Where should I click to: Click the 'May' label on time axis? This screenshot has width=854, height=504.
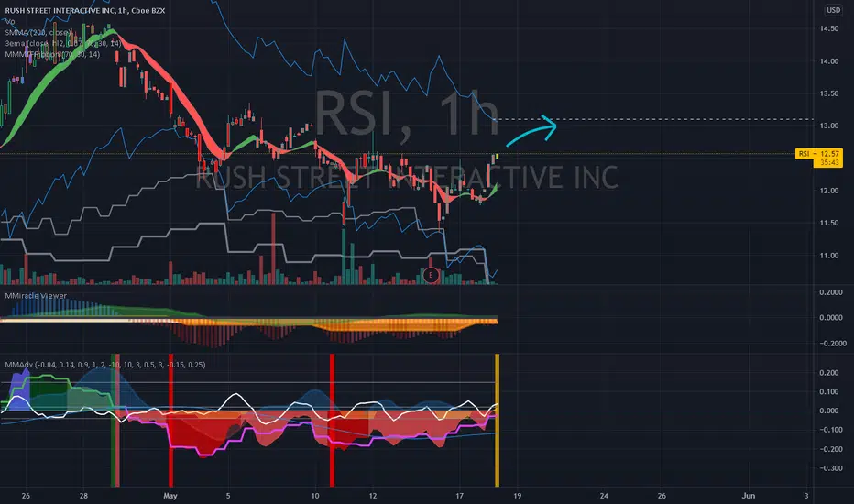pos(170,496)
